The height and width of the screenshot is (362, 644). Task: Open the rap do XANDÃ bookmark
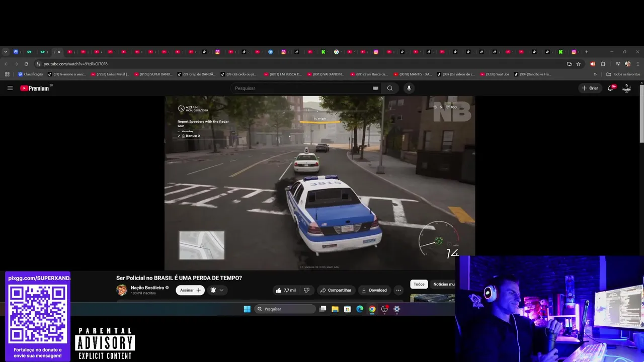196,74
